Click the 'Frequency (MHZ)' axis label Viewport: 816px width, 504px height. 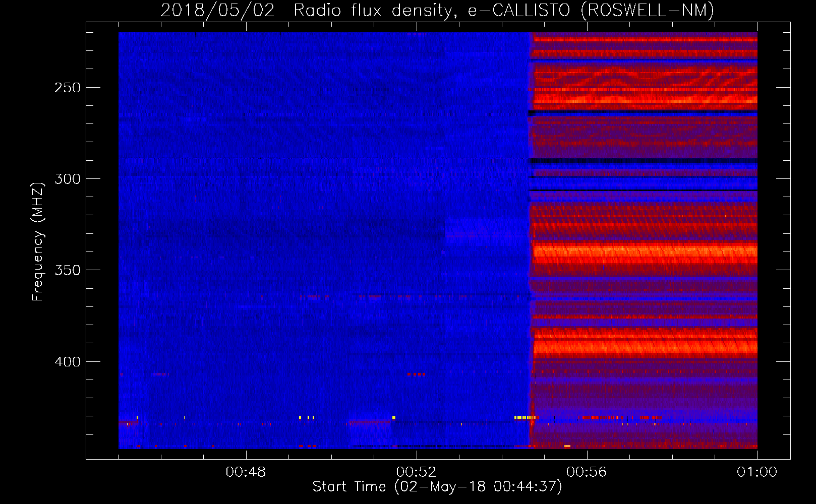point(38,242)
